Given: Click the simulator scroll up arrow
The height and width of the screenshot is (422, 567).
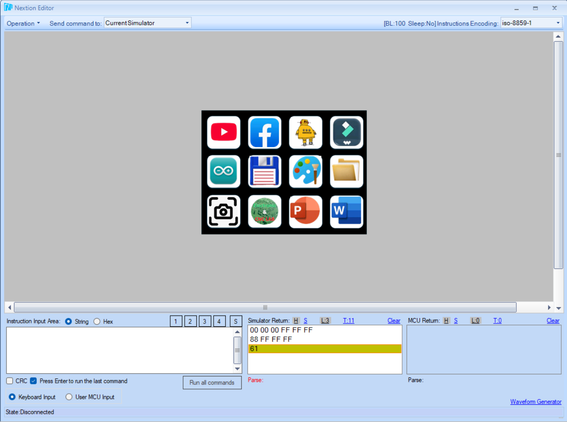Looking at the screenshot, I should 558,37.
